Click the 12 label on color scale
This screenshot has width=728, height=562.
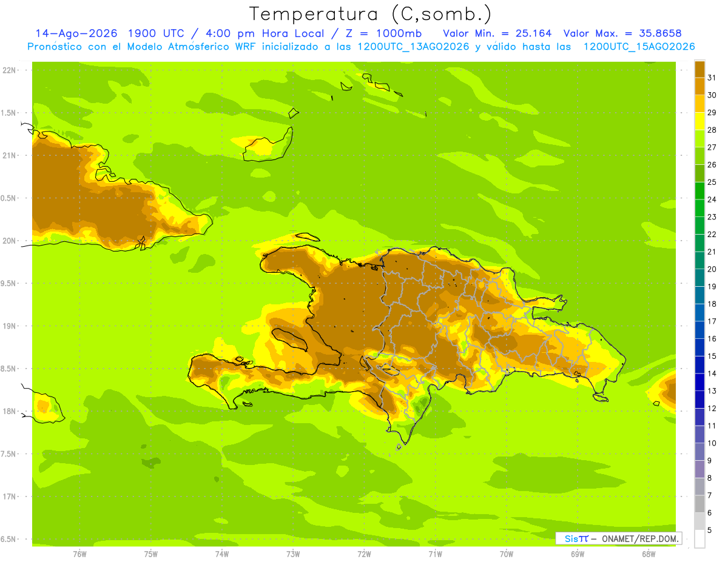(x=712, y=409)
